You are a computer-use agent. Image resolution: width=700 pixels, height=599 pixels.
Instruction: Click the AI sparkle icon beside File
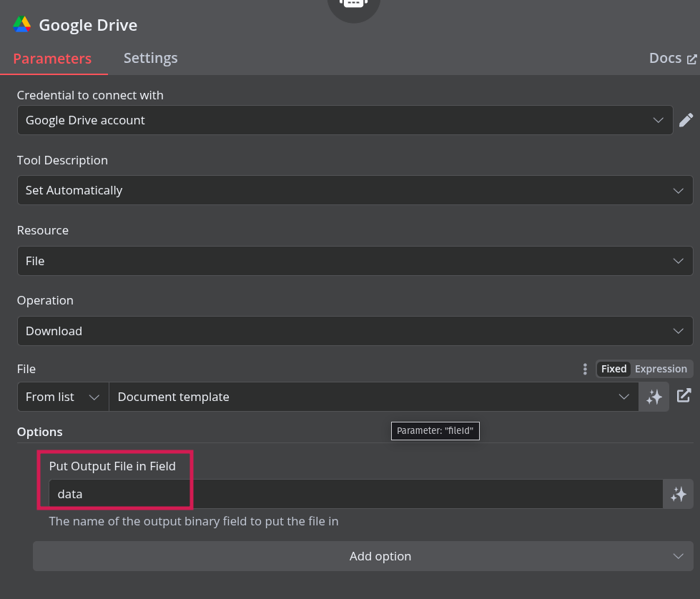[654, 397]
